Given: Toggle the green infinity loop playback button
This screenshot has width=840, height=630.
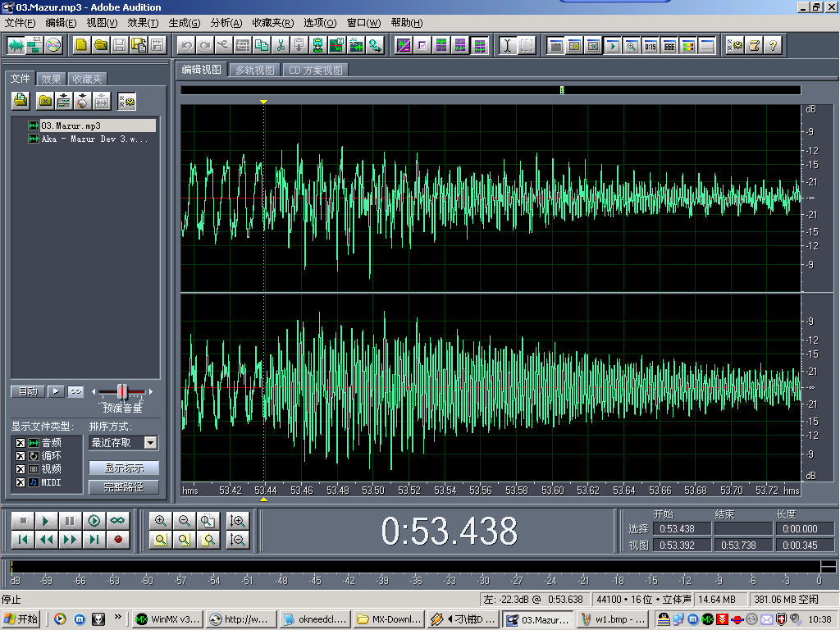Looking at the screenshot, I should [x=117, y=521].
